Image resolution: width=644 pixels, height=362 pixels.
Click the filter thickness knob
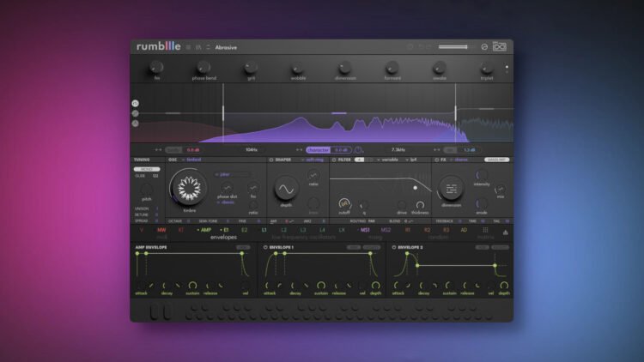pos(420,204)
